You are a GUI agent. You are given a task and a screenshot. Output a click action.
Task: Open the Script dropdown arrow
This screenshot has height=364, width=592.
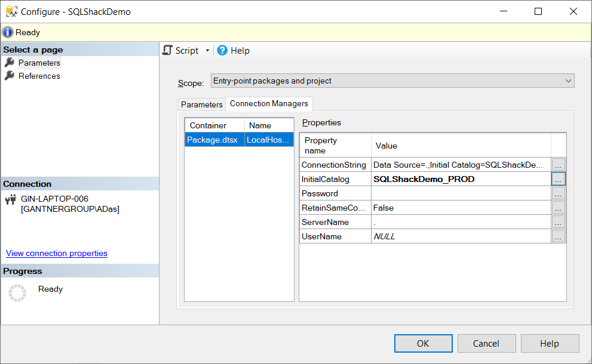(207, 51)
